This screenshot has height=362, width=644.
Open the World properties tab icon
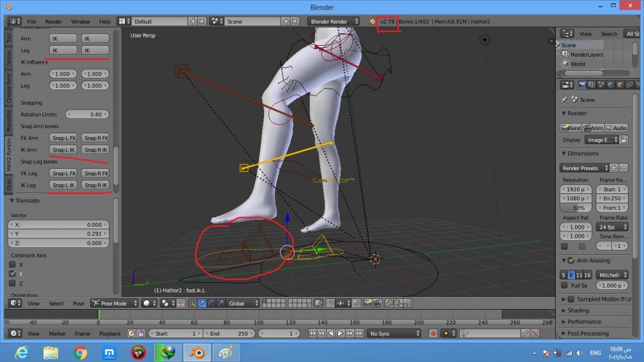(x=611, y=84)
